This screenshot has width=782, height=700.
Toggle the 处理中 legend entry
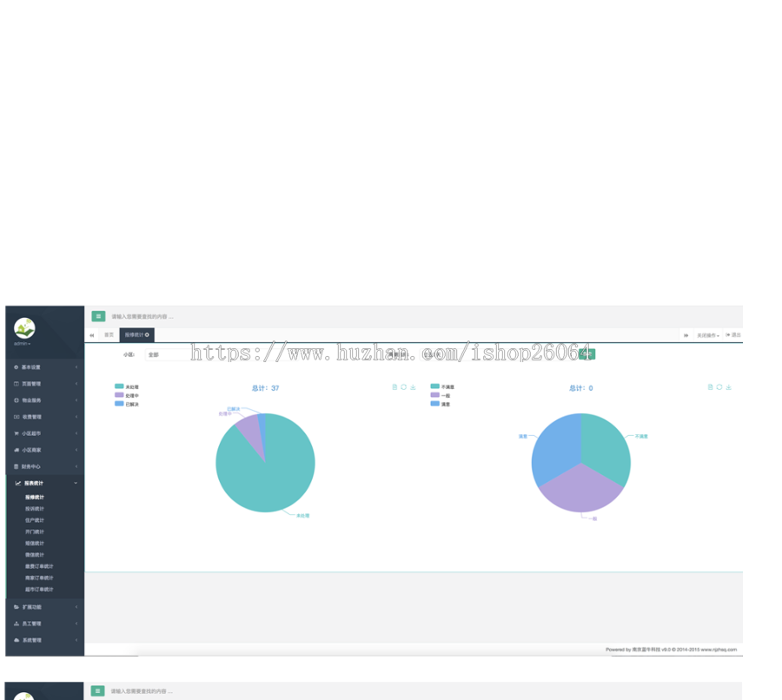(x=127, y=395)
